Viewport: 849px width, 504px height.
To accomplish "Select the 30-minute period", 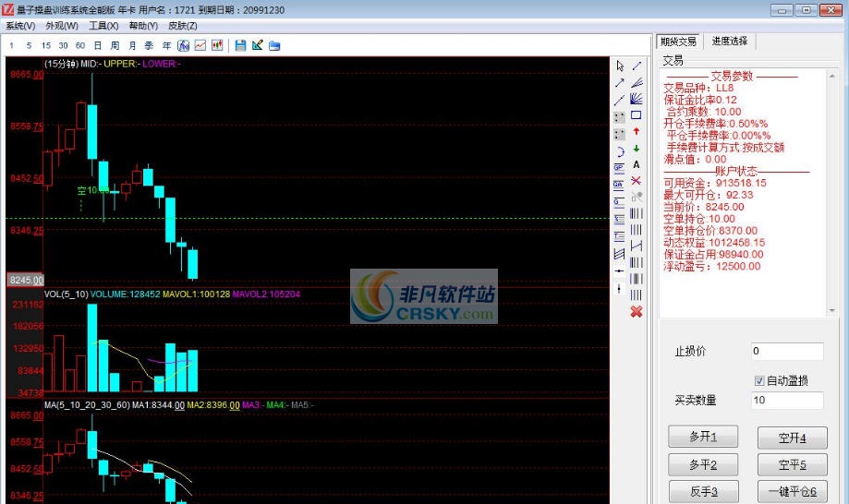I will pyautogui.click(x=64, y=46).
